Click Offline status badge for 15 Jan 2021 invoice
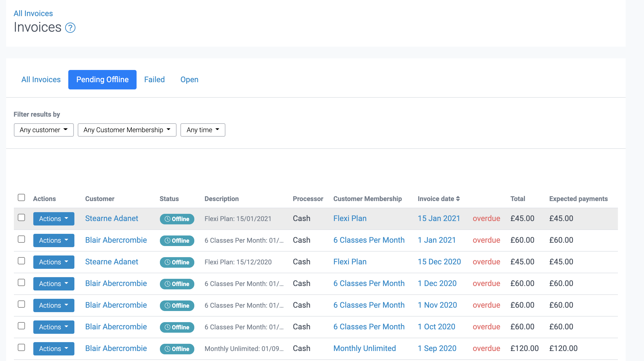This screenshot has width=644, height=361. 177,219
